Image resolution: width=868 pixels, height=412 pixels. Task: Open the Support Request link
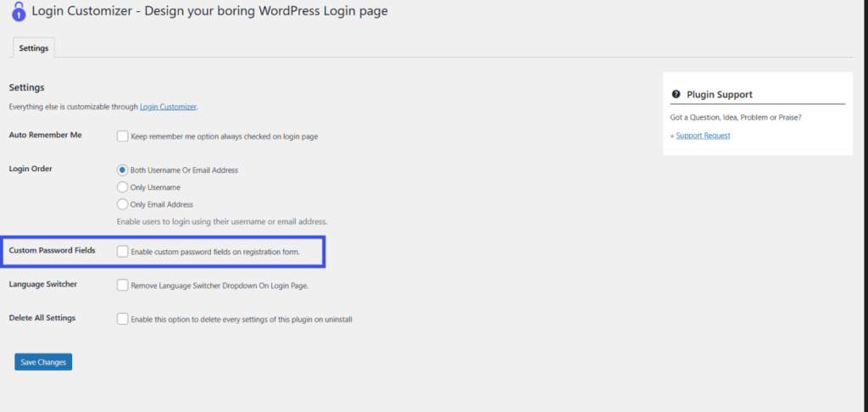(x=703, y=136)
